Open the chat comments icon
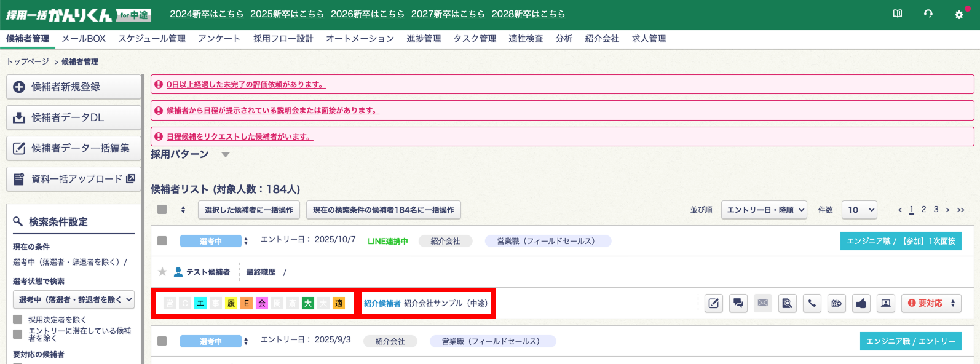Image resolution: width=980 pixels, height=364 pixels. coord(738,303)
